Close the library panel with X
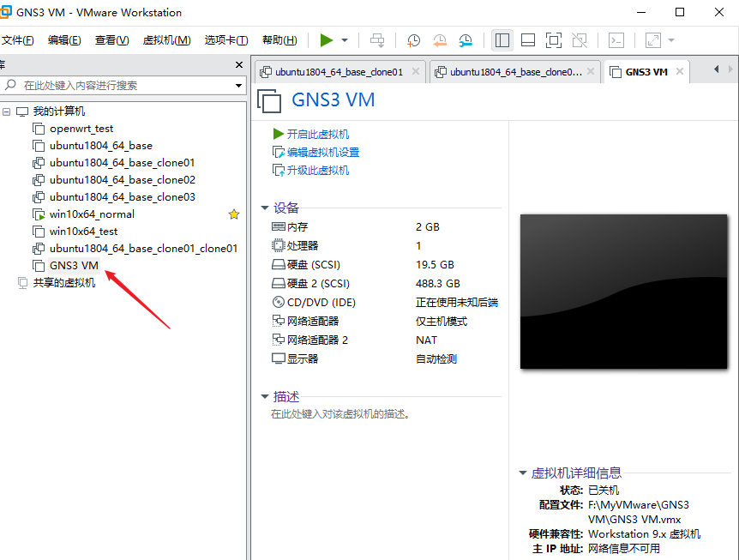 click(239, 64)
